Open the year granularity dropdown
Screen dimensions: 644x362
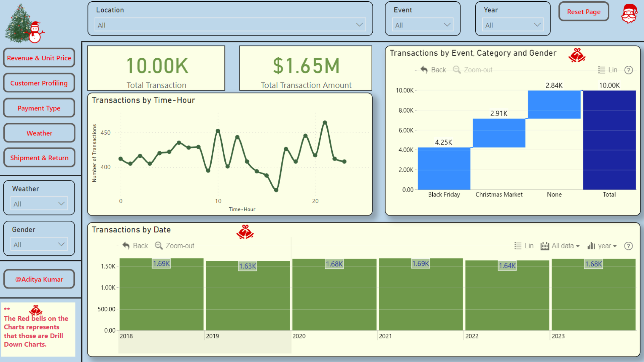tap(602, 246)
